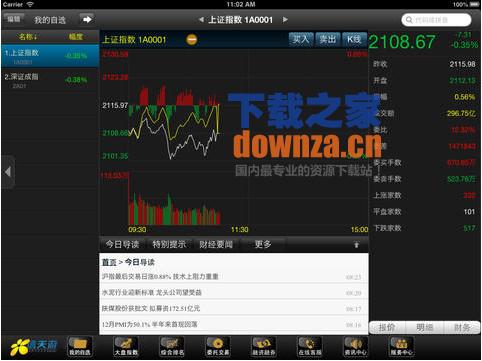The image size is (482, 361).
Task: Select 1.上证指数 row in watchlist
Action: (x=50, y=56)
